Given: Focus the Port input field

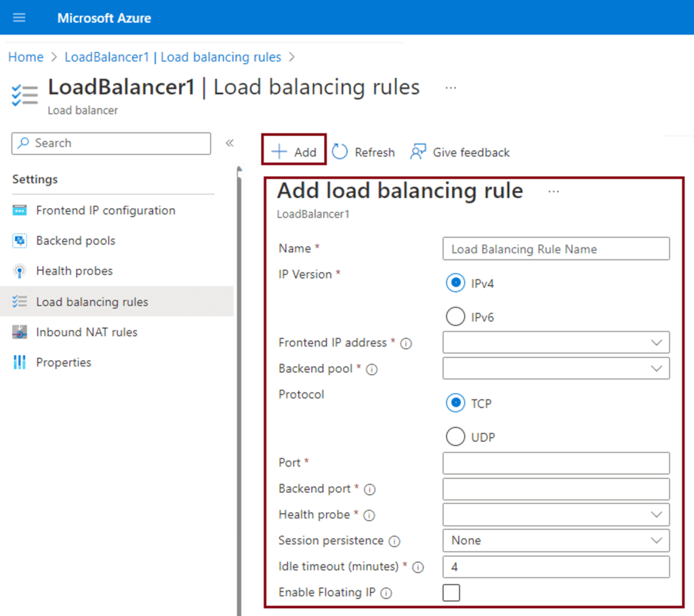Looking at the screenshot, I should 556,463.
